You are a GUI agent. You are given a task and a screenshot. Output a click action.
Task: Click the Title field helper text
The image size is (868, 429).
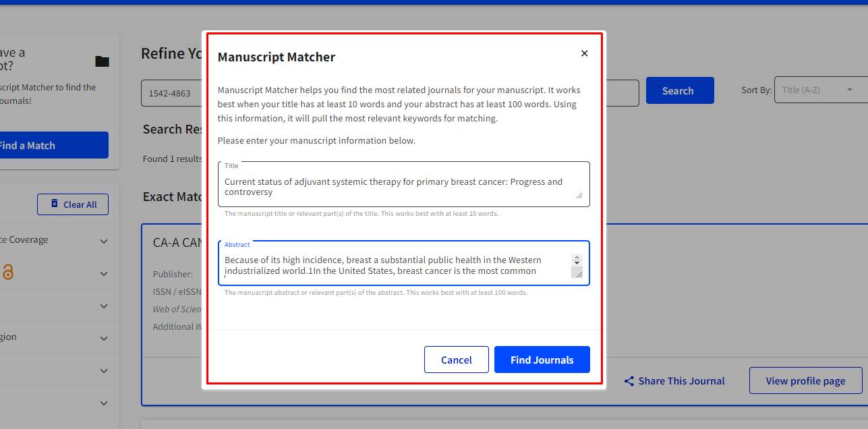click(x=361, y=214)
